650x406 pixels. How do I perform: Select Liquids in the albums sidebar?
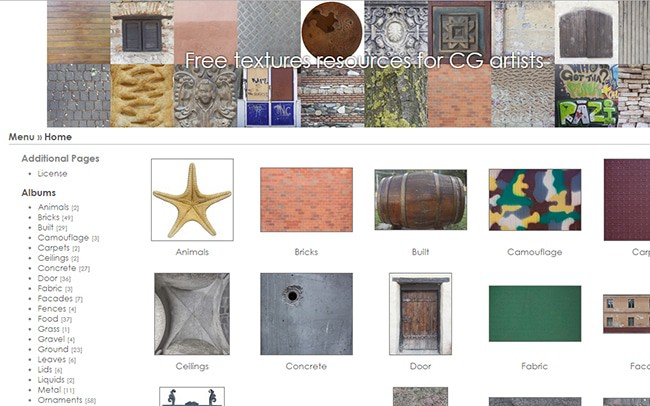point(52,380)
